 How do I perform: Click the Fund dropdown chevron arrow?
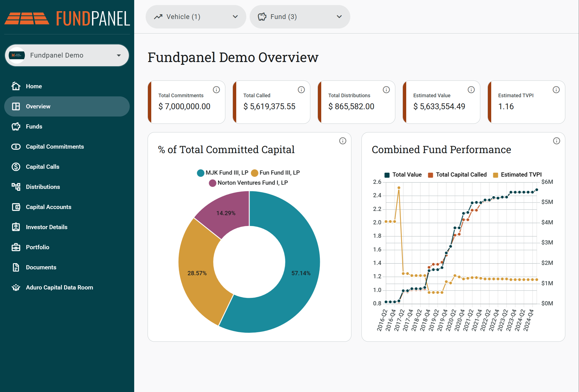(339, 17)
